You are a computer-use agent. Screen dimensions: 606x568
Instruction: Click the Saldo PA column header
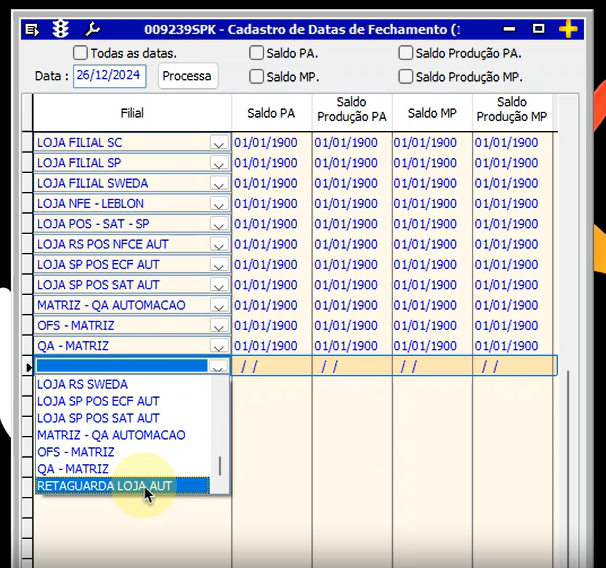(x=271, y=113)
